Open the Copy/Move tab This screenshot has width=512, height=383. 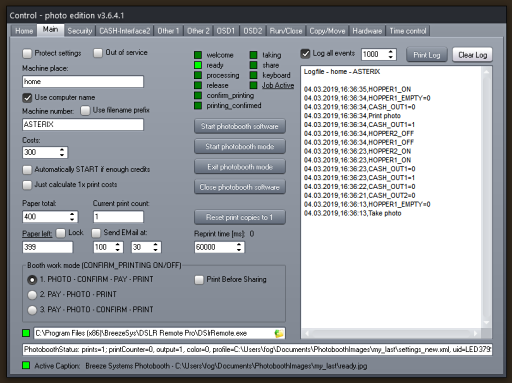coord(327,31)
